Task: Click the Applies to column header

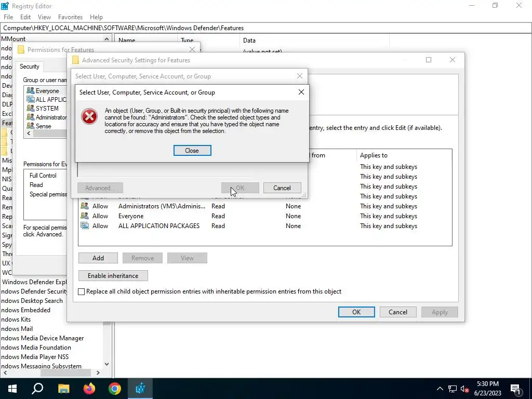Action: tap(374, 155)
